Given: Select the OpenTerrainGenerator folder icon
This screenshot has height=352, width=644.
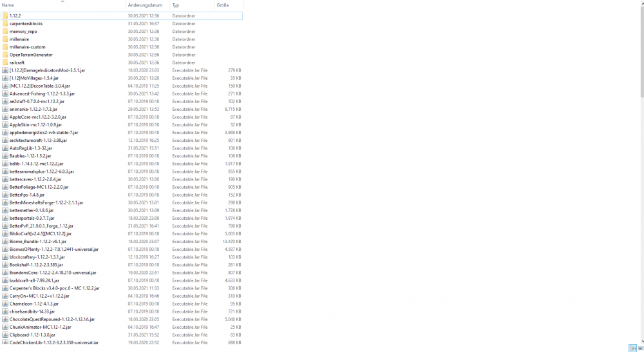Looking at the screenshot, I should coord(5,55).
